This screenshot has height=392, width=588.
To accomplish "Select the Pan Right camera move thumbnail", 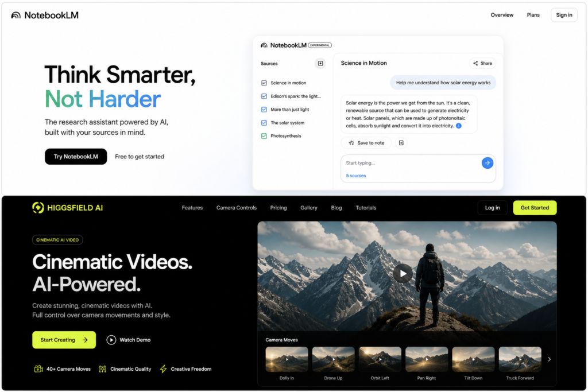I will 427,359.
